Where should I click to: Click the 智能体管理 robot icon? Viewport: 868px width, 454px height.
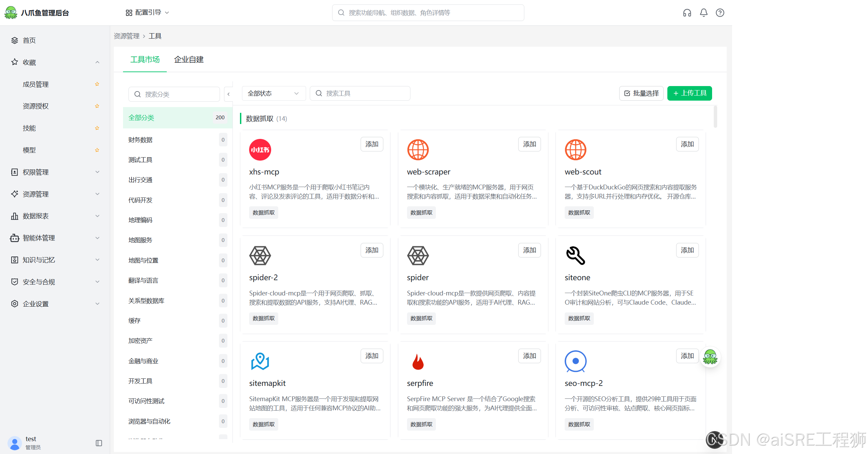point(15,238)
